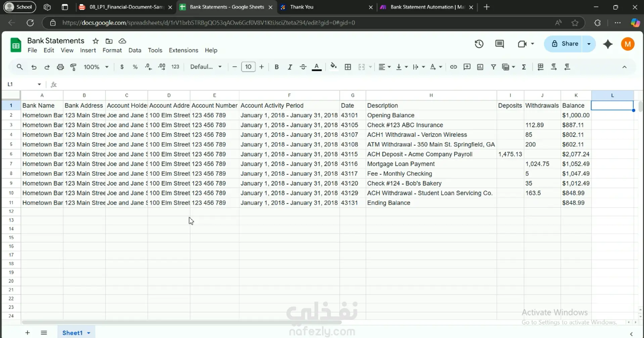Click the font size 10 field
Image resolution: width=644 pixels, height=338 pixels.
click(x=248, y=67)
